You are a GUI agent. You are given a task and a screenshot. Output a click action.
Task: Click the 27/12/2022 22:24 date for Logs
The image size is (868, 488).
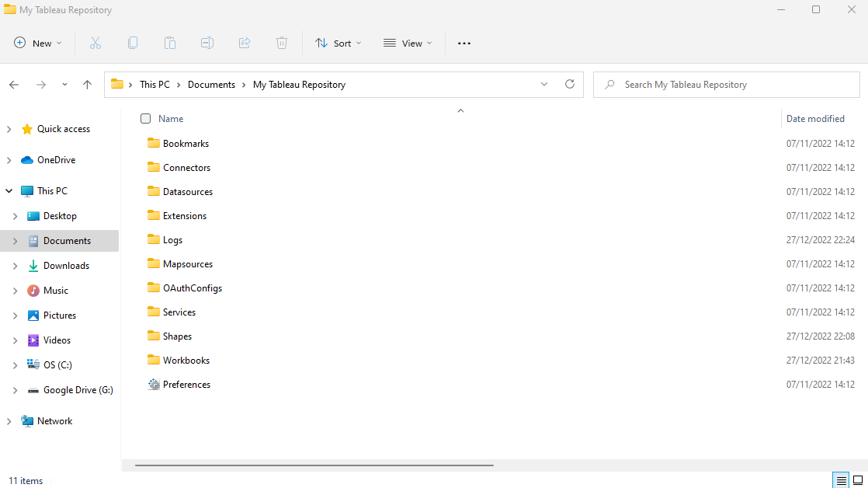tap(821, 240)
